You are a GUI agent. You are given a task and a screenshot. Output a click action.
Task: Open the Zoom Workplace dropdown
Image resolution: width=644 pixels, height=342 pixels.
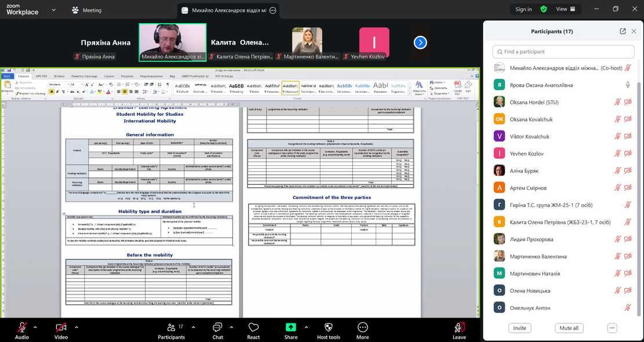[x=54, y=10]
